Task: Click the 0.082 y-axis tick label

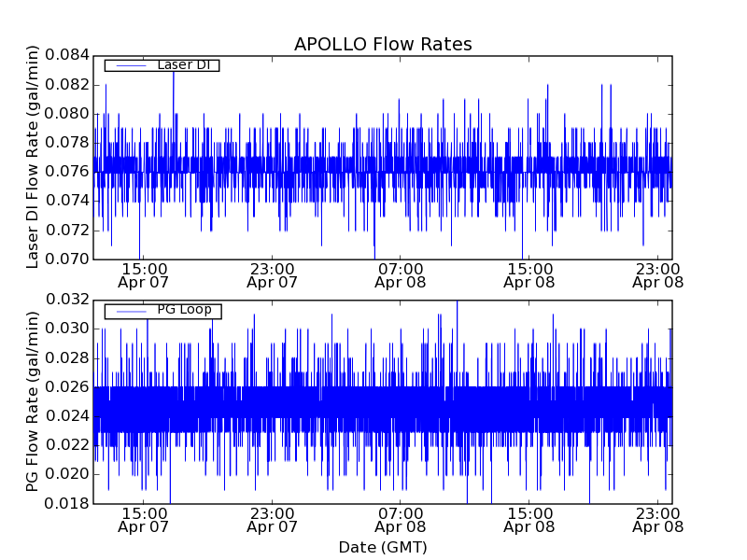Action: [x=67, y=85]
